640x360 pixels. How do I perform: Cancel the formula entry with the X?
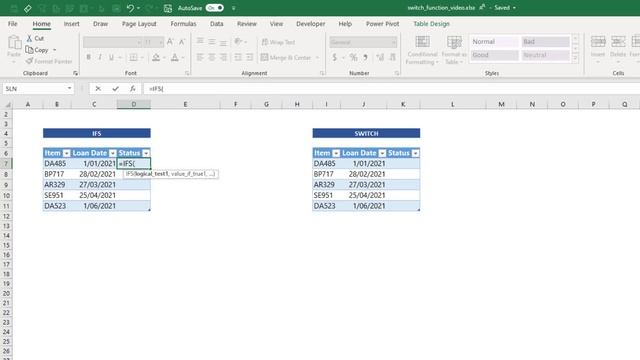98,89
